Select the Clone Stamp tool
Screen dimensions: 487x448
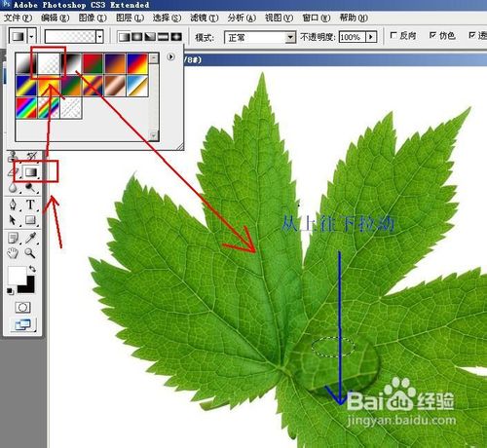coord(13,157)
